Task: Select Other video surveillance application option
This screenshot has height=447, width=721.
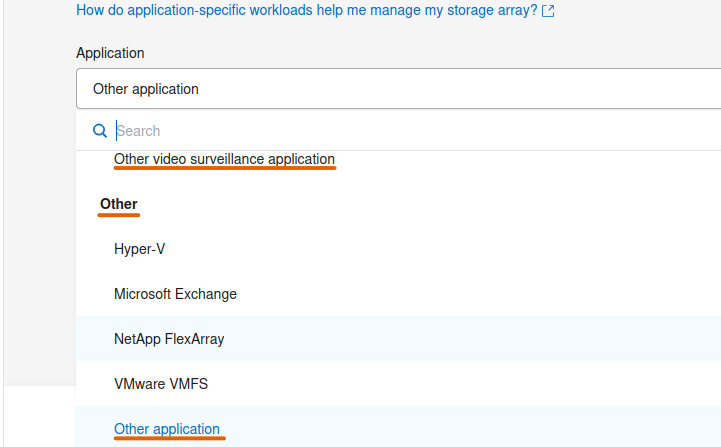Action: tap(224, 159)
